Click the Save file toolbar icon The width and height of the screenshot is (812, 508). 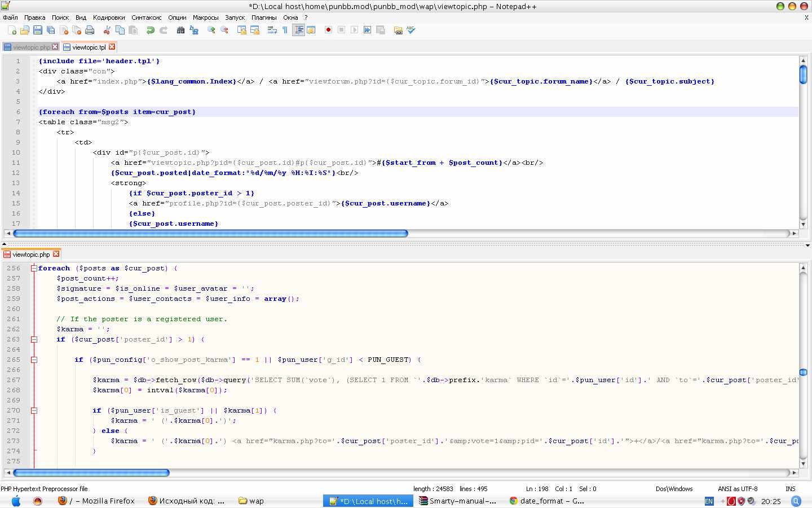point(38,30)
